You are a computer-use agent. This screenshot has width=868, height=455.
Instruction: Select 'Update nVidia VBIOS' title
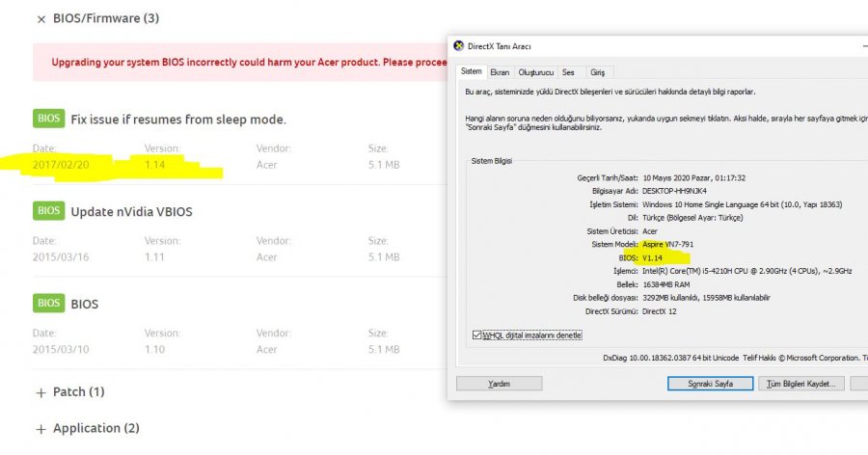[x=132, y=212]
